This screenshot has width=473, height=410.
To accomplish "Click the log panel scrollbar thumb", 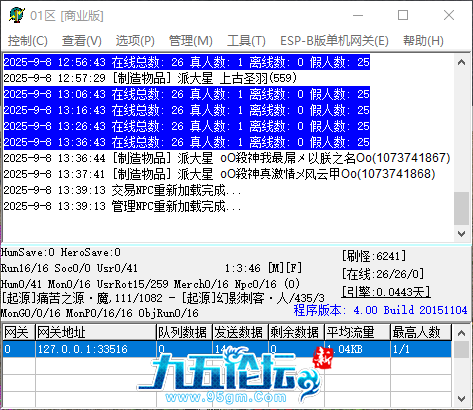I will pos(462,208).
